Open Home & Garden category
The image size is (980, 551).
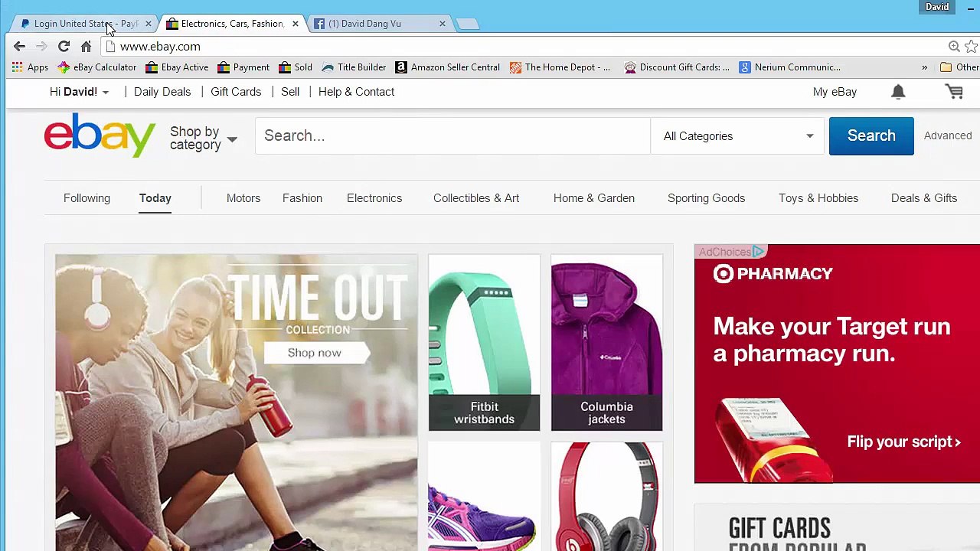594,198
